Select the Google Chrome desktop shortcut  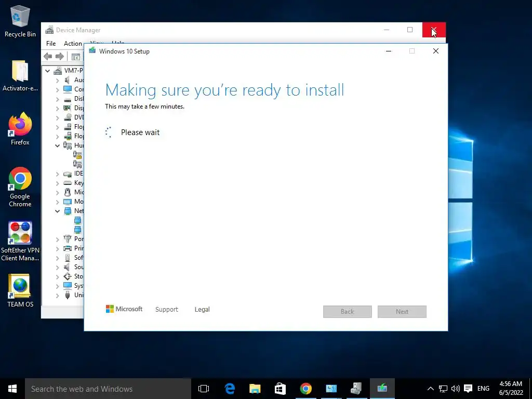(20, 187)
